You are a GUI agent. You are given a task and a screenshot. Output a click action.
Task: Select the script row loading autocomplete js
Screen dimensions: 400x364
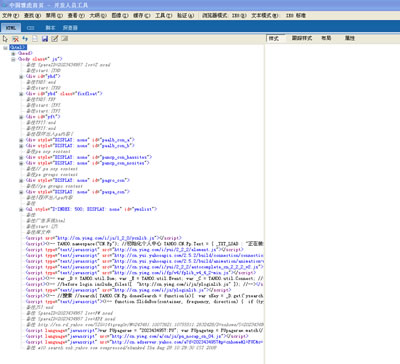pyautogui.click(x=145, y=267)
